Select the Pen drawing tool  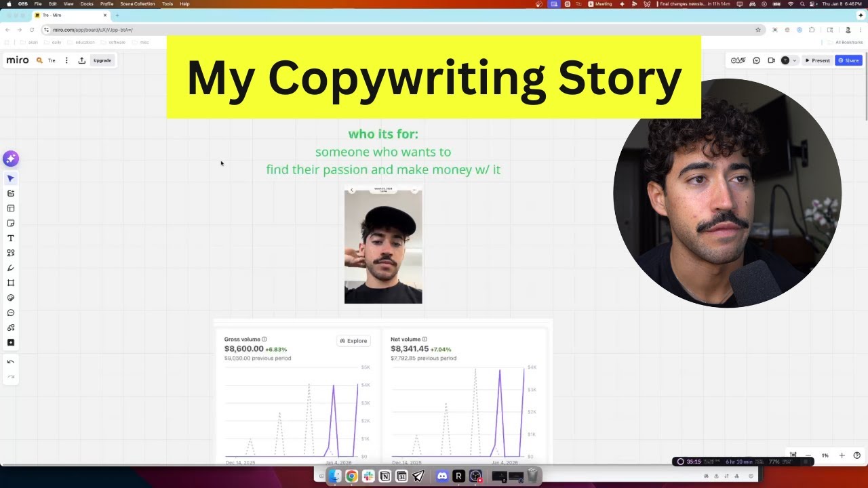coord(10,268)
